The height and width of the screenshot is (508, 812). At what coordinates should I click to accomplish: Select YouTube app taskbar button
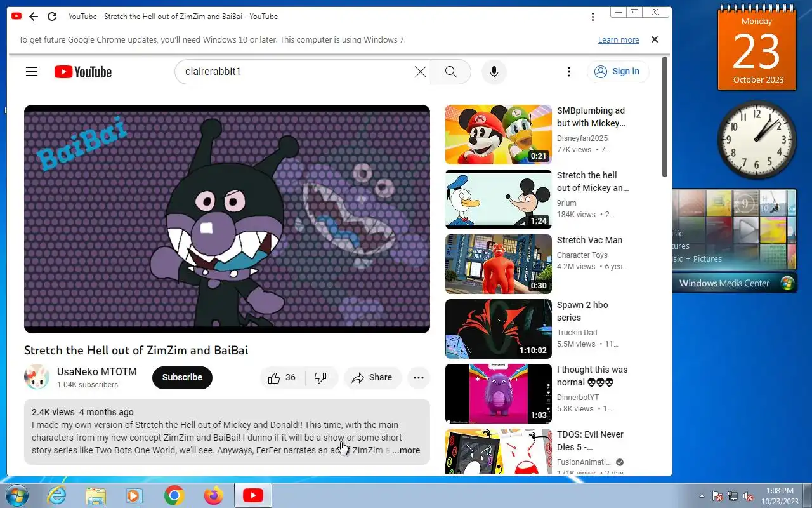pos(253,496)
